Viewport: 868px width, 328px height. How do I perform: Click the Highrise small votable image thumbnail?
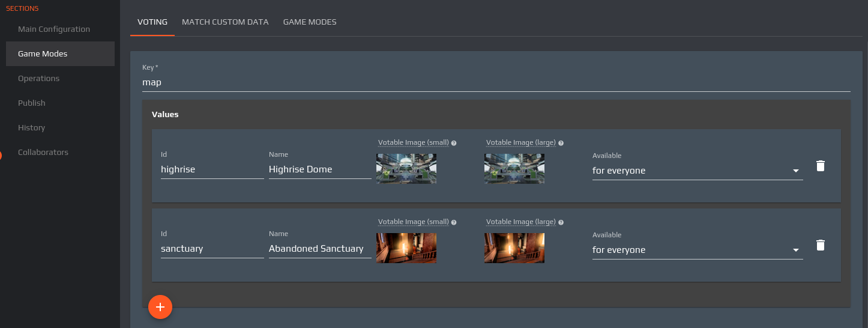tap(406, 169)
